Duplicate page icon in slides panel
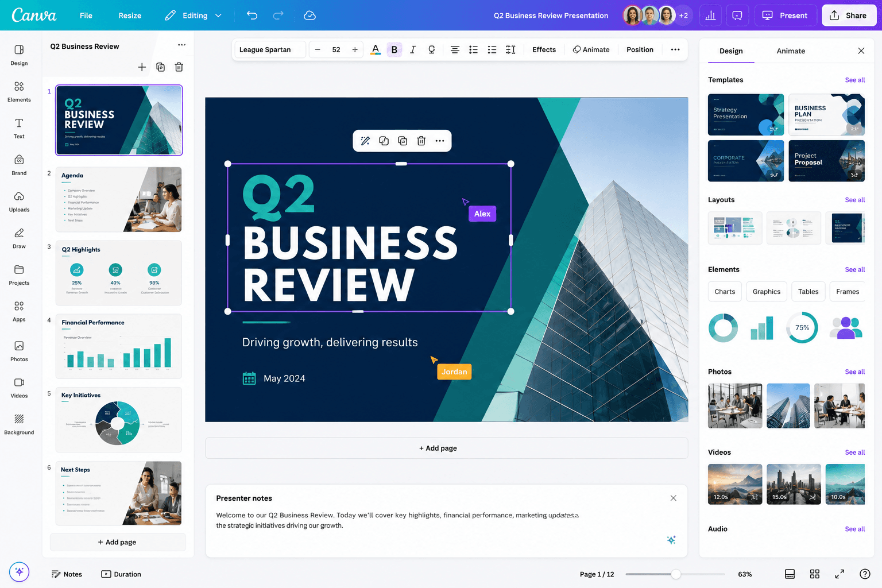882x588 pixels. [160, 67]
